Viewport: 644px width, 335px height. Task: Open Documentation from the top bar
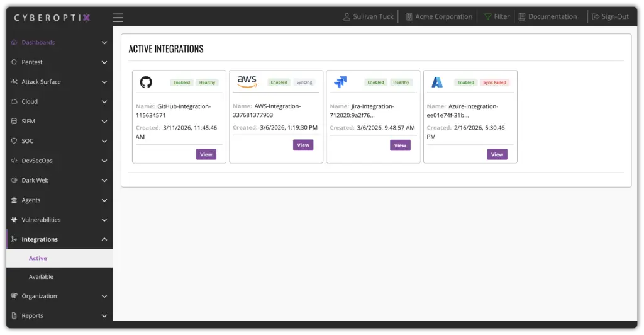point(547,17)
